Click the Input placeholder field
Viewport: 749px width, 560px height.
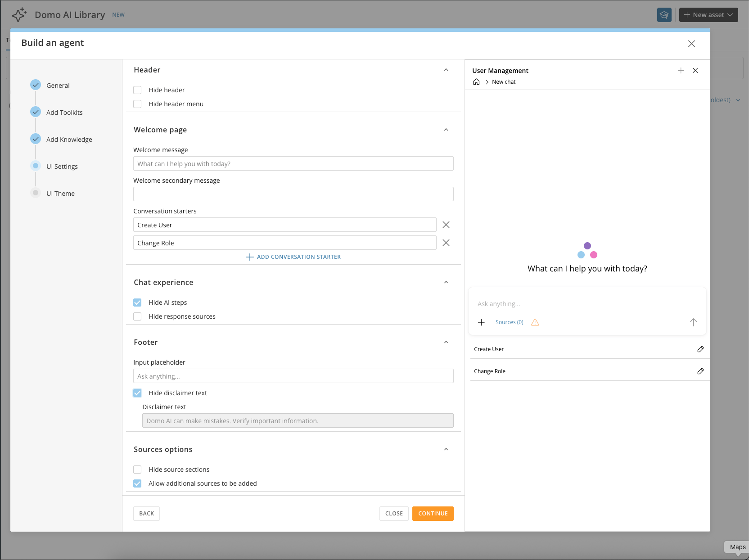[293, 376]
